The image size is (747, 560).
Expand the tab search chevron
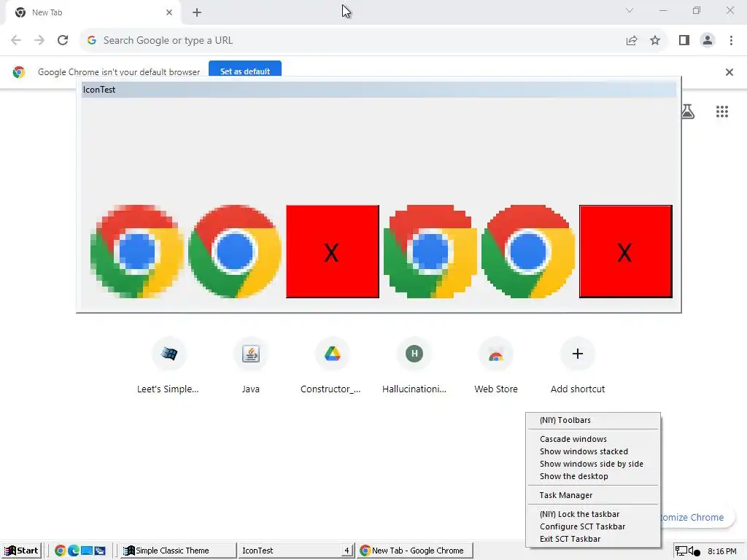(630, 10)
